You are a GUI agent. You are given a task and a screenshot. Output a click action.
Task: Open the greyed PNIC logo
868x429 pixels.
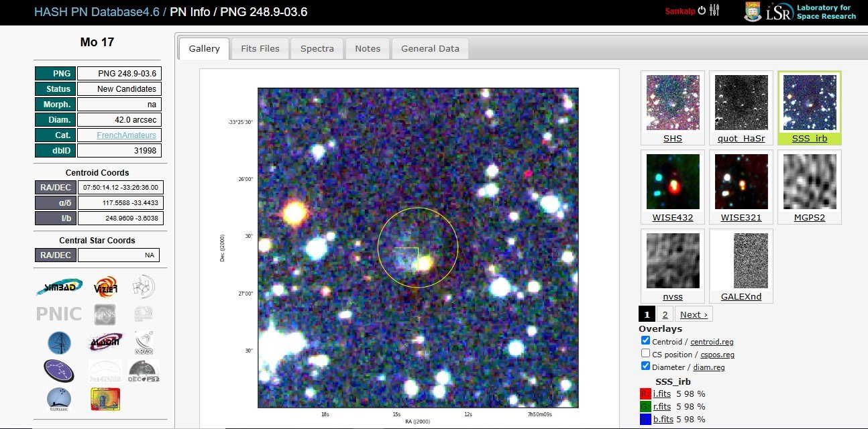(59, 314)
